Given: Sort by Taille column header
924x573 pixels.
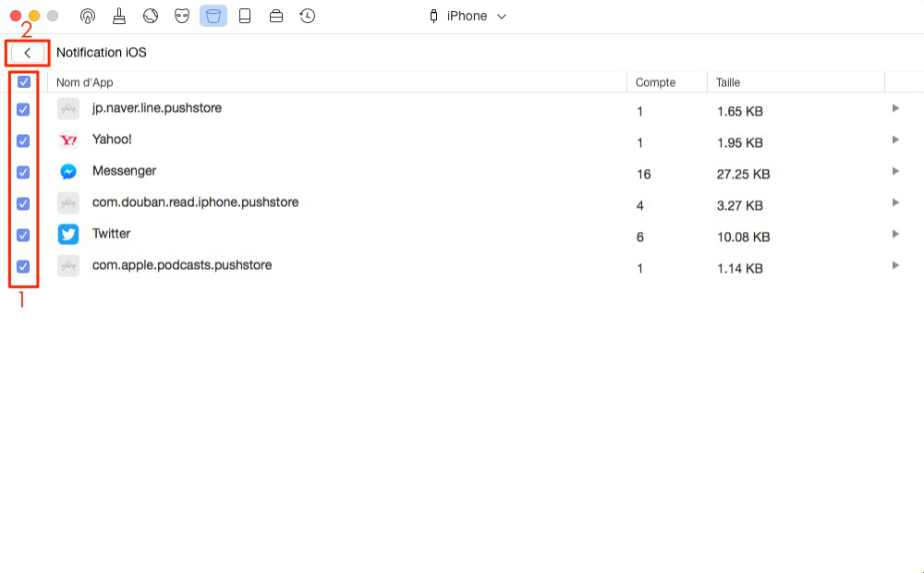Looking at the screenshot, I should tap(728, 82).
